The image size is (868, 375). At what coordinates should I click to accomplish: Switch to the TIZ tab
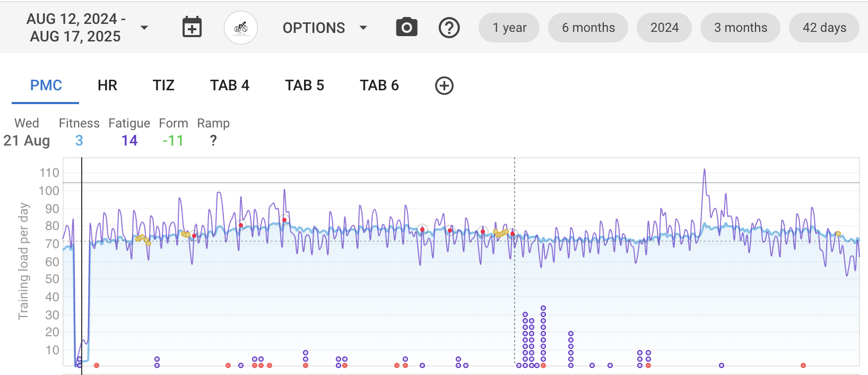coord(163,86)
